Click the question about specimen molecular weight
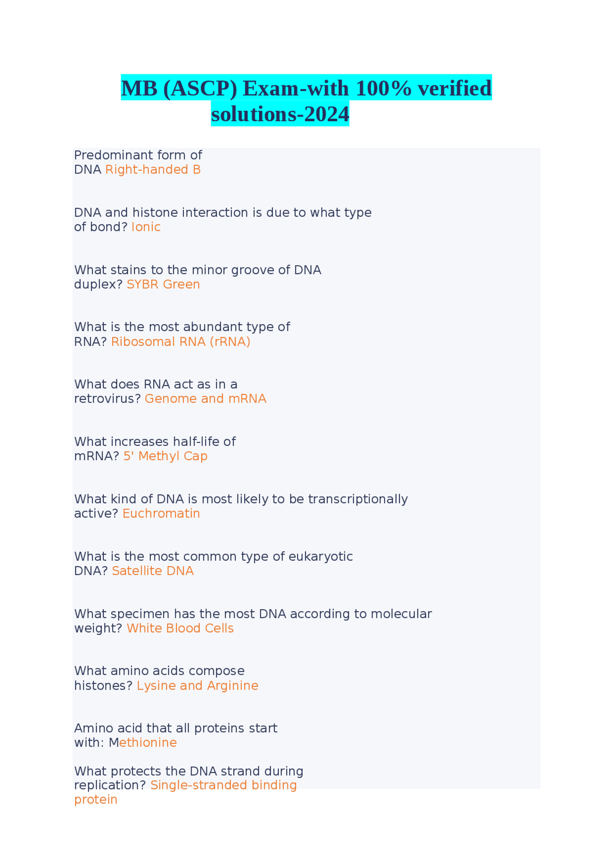This screenshot has width=613, height=868. [253, 614]
